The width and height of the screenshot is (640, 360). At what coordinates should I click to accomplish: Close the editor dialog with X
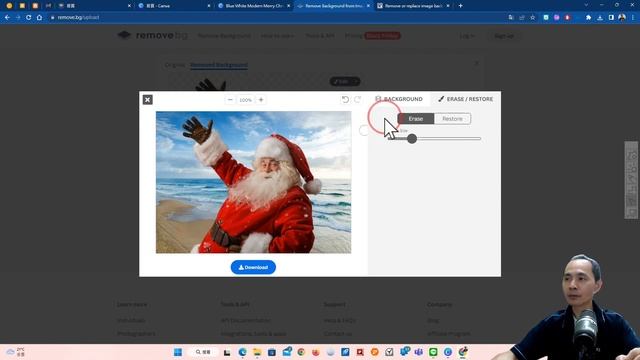pos(148,100)
